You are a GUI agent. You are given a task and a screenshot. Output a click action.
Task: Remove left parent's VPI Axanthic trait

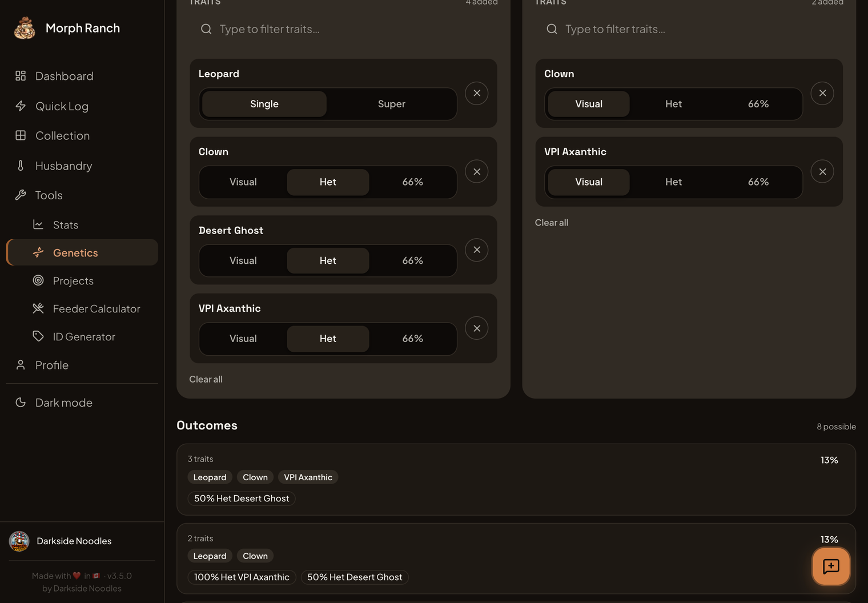coord(477,328)
